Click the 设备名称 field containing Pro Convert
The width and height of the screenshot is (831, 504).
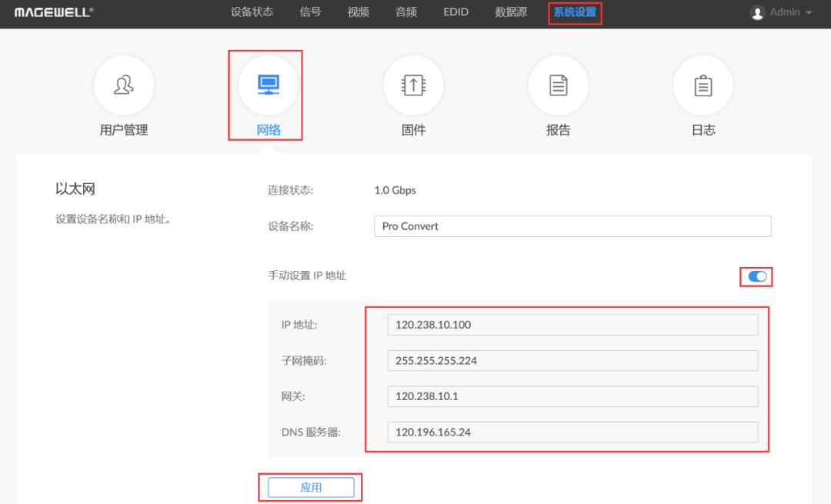point(572,226)
